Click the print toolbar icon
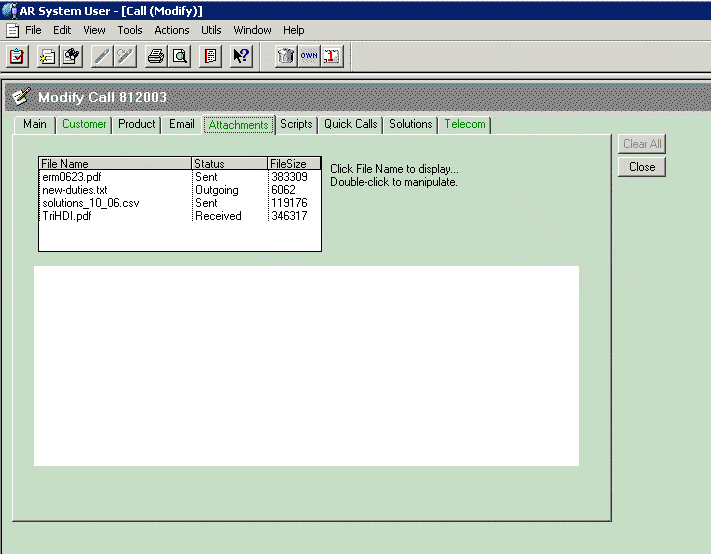 tap(155, 57)
